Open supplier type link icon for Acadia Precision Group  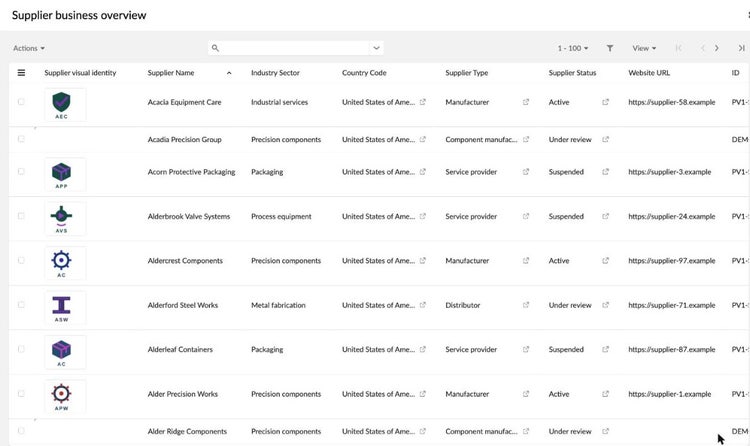(526, 139)
